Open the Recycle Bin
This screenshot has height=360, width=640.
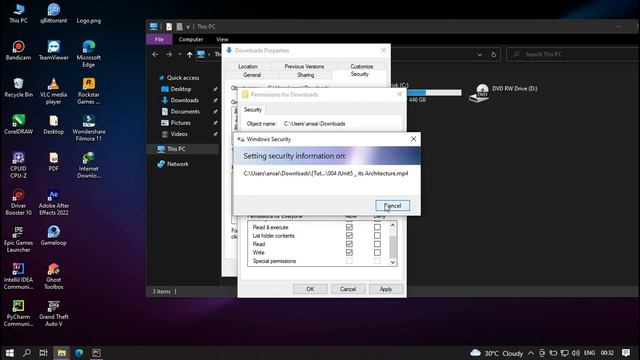click(x=18, y=87)
